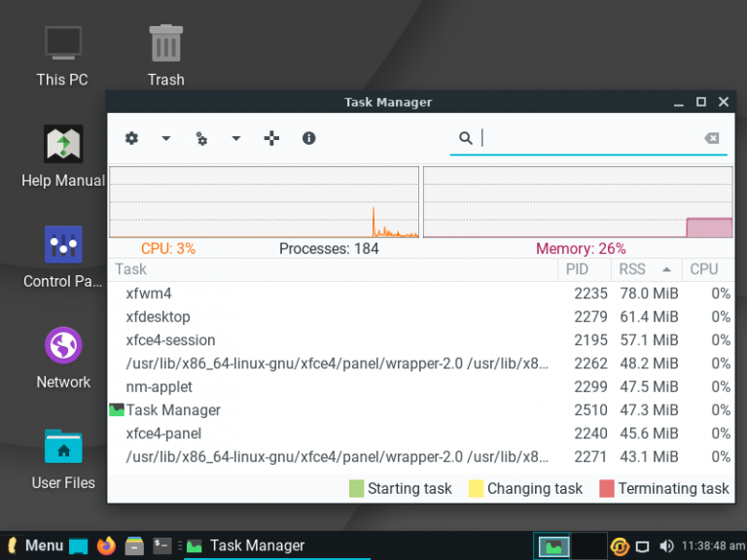Viewport: 747px width, 560px height.
Task: Select the wrapper-2.0 row with PID 2271
Action: click(x=420, y=457)
